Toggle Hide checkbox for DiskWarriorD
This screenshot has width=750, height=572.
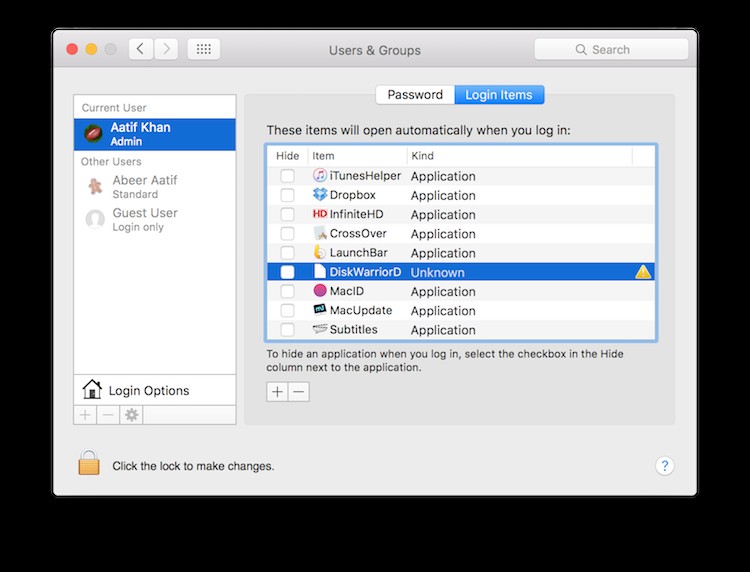pos(287,272)
